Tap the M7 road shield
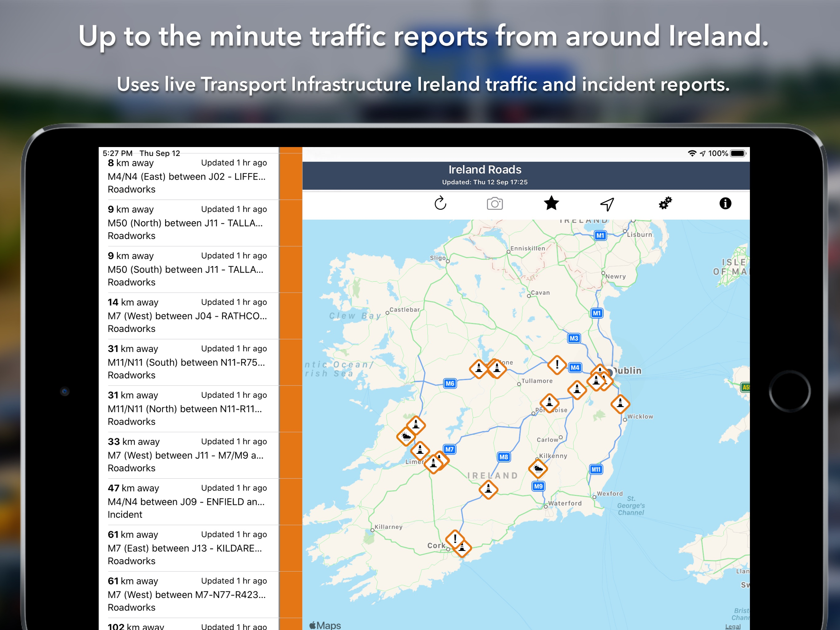This screenshot has width=840, height=630. pos(449,449)
